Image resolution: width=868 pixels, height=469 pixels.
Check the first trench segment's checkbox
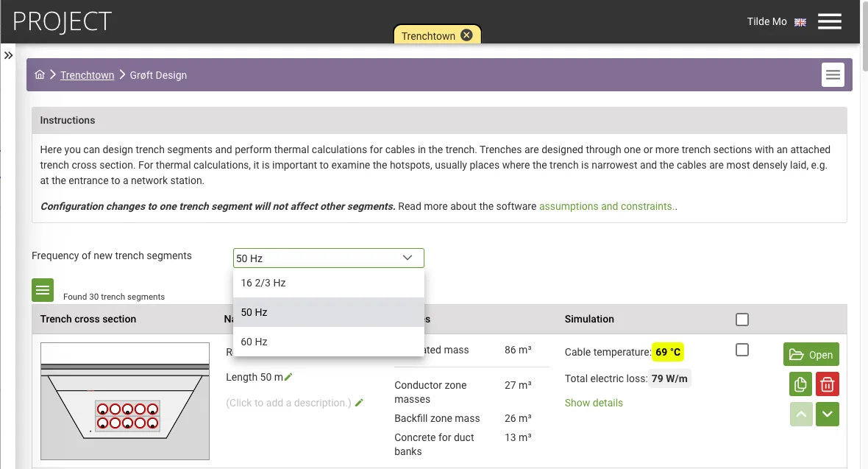(x=742, y=350)
